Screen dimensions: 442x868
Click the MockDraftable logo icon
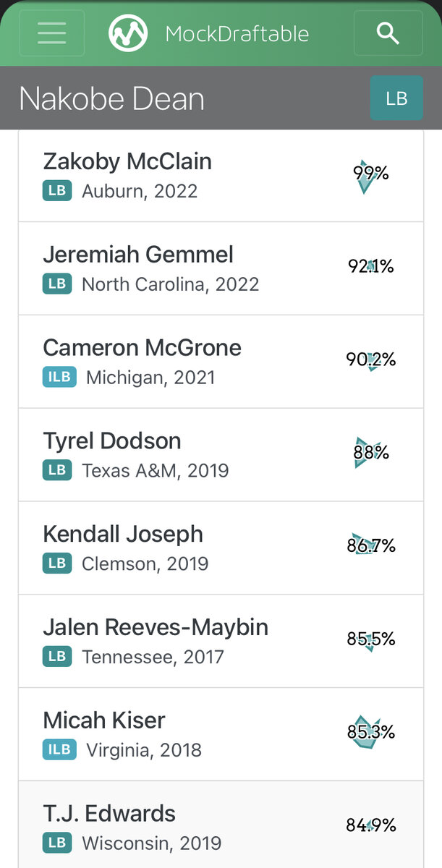(128, 33)
